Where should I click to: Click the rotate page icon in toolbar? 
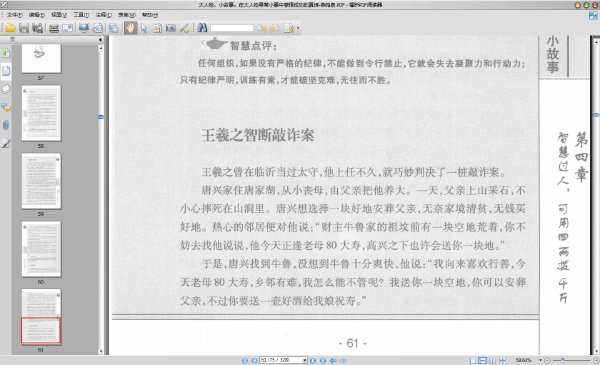pyautogui.click(x=98, y=28)
